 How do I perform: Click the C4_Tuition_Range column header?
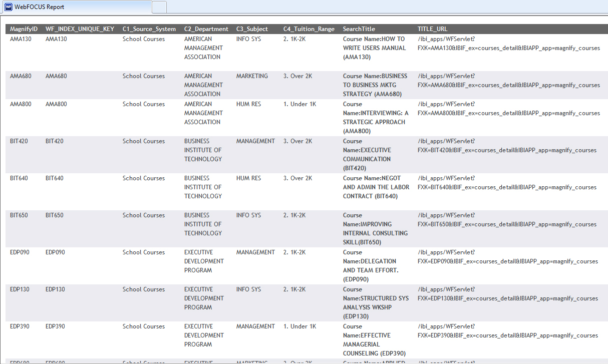pos(309,29)
